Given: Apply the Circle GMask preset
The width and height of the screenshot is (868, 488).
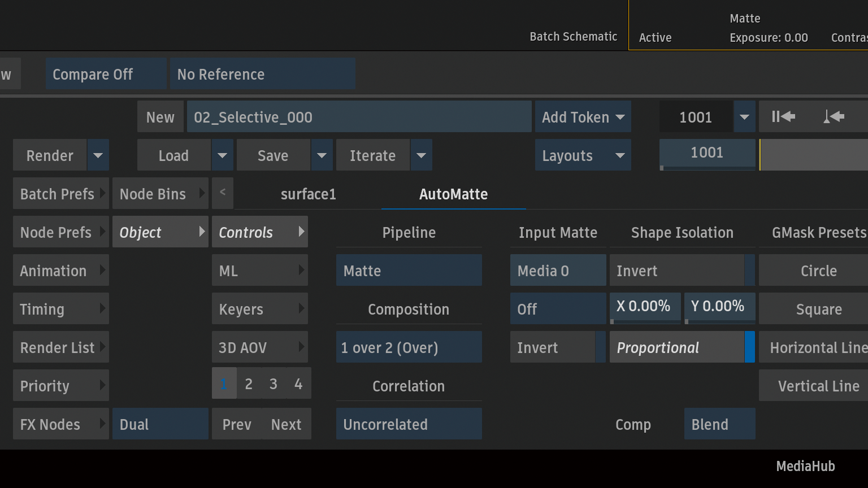Looking at the screenshot, I should pyautogui.click(x=818, y=271).
